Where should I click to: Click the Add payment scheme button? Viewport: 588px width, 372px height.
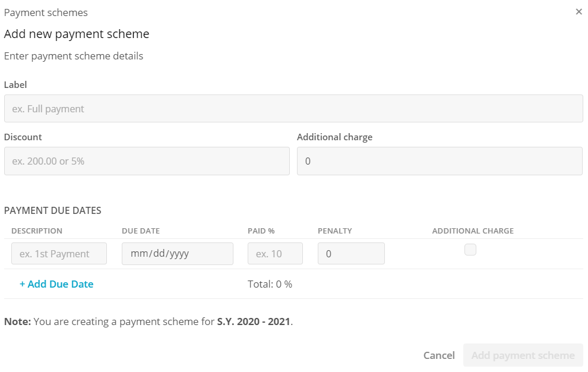pyautogui.click(x=523, y=355)
